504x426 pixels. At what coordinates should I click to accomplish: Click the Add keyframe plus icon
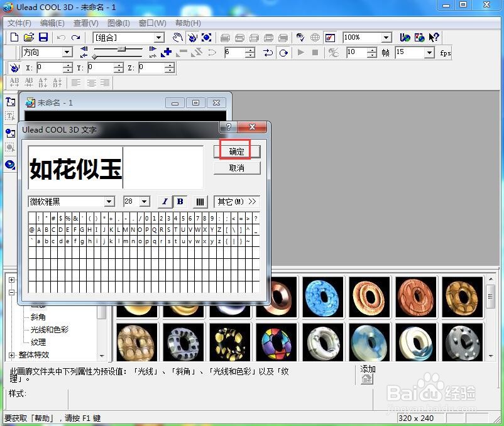167,52
